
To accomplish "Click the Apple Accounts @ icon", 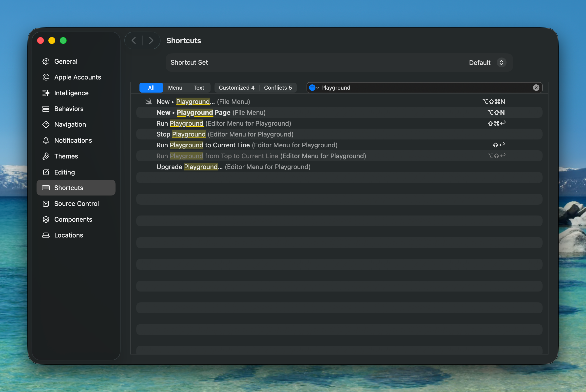I will 46,77.
